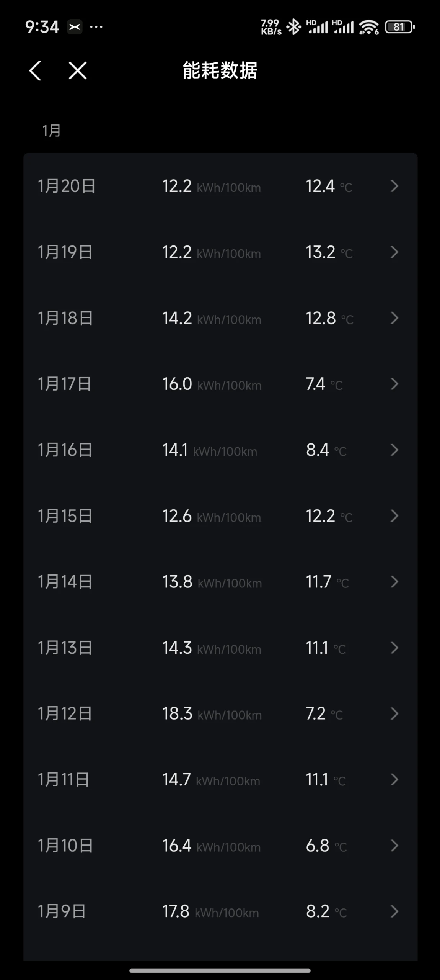Tap the 1月15日 date label
Image resolution: width=440 pixels, height=980 pixels.
pyautogui.click(x=65, y=516)
